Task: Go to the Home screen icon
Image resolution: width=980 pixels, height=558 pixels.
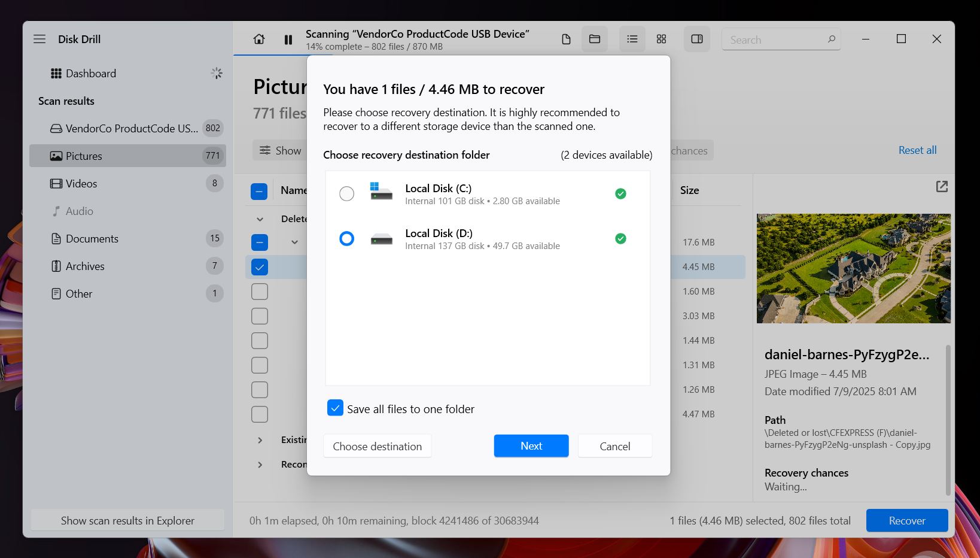Action: tap(259, 39)
